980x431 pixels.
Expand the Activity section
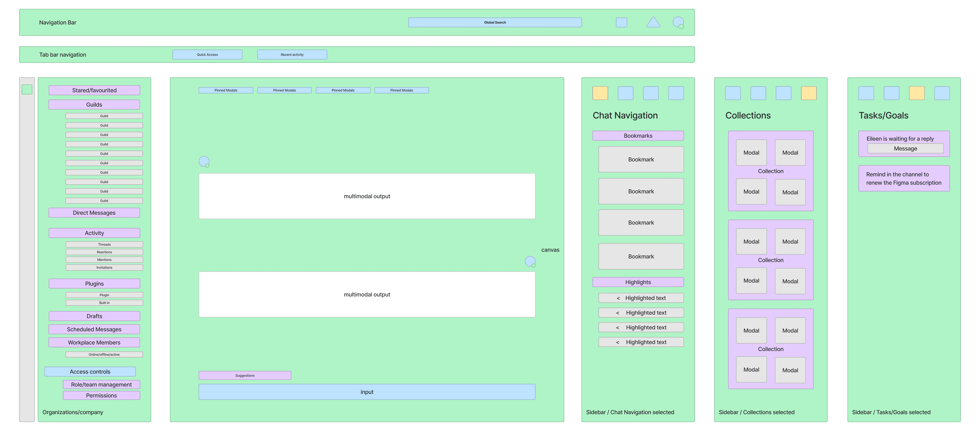tap(94, 233)
